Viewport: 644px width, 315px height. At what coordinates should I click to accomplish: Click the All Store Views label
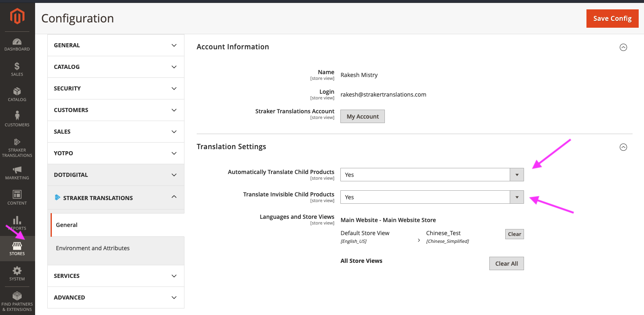click(362, 261)
